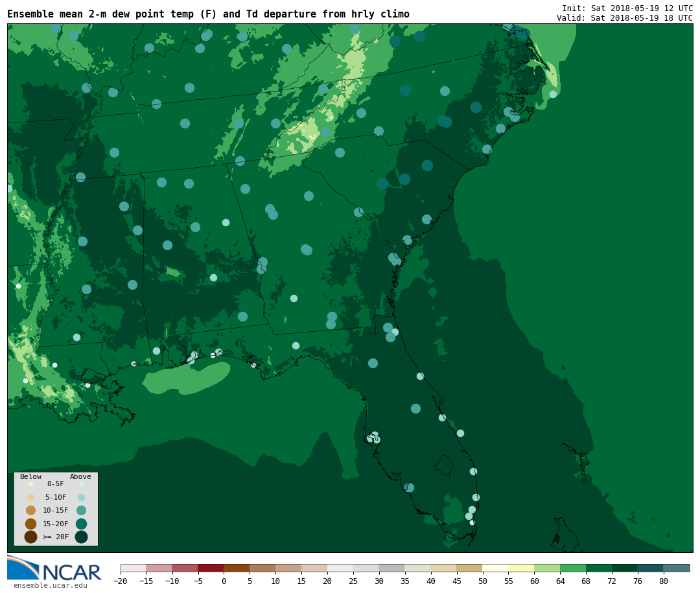Click the '40' colorbar tick label
The height and width of the screenshot is (593, 700).
click(431, 581)
